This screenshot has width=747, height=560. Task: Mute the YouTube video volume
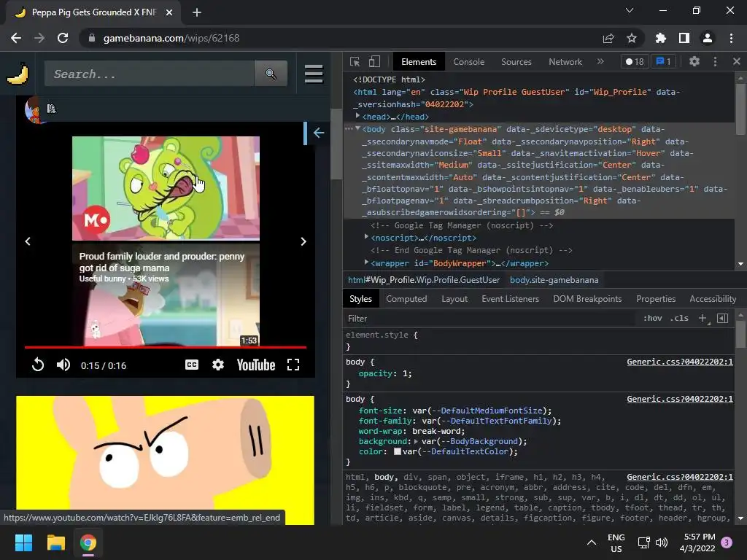tap(63, 365)
